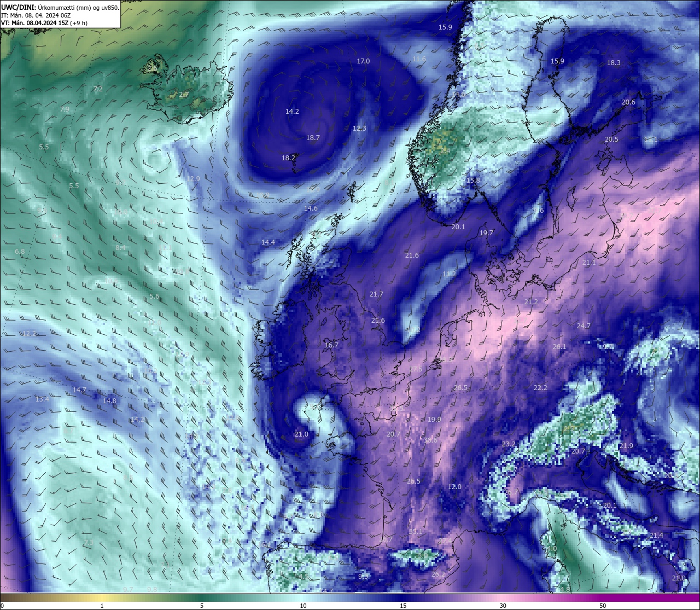The image size is (700, 610).
Task: Click the colorbar tick label 10
Action: [303, 606]
